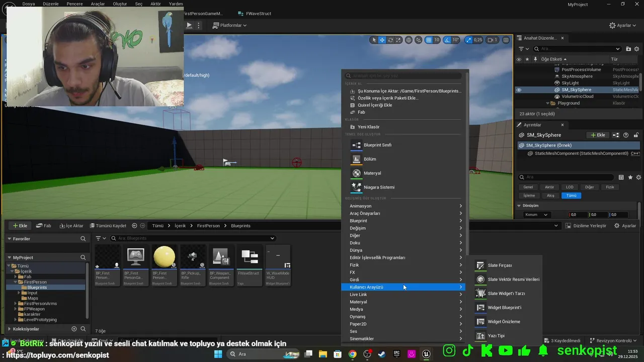This screenshot has width=644, height=362.
Task: Collapse the Dönüşüm section
Action: click(x=519, y=206)
